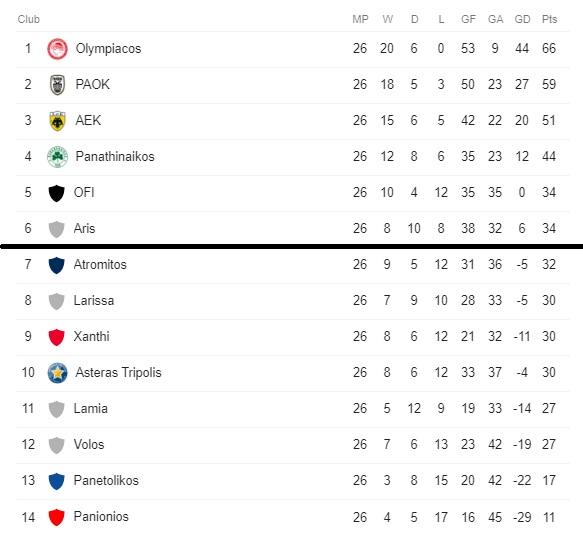This screenshot has height=549, width=583.
Task: Open the Larissa team link
Action: tap(94, 300)
